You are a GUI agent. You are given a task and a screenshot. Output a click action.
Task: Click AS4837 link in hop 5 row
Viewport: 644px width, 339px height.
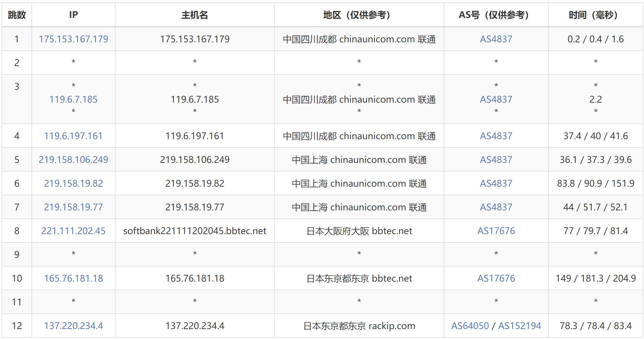point(496,160)
